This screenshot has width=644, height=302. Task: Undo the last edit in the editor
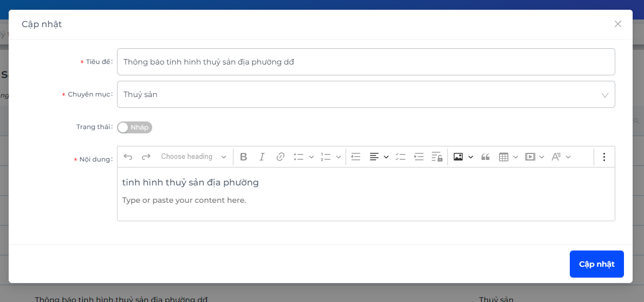click(x=128, y=157)
